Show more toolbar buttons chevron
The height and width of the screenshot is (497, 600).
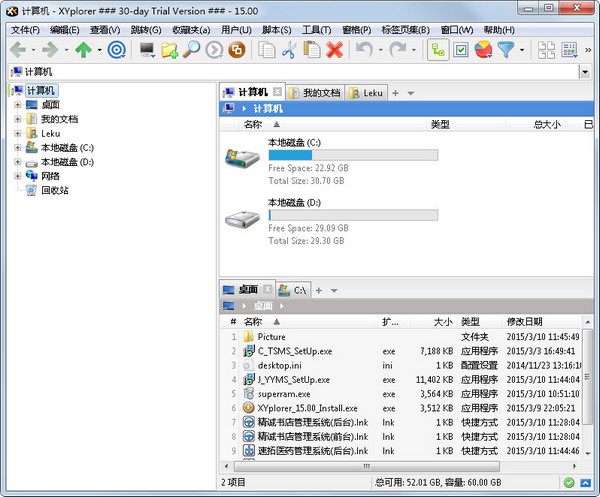(588, 50)
